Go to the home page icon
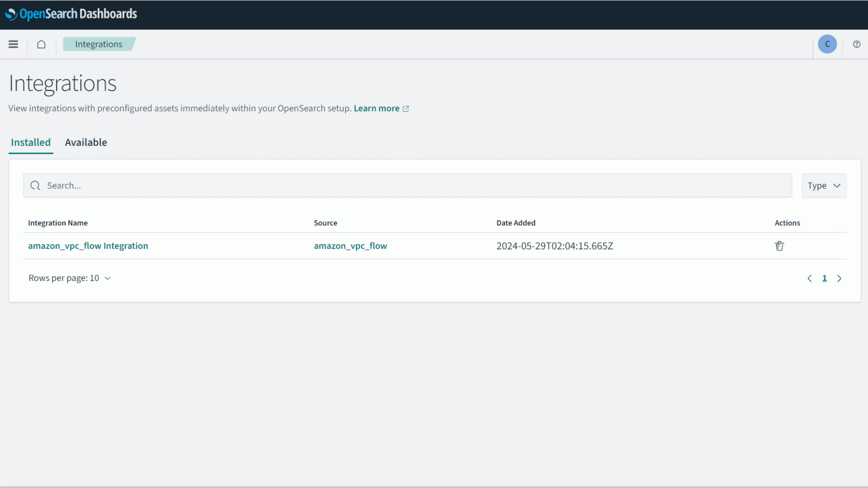The image size is (868, 488). [41, 44]
